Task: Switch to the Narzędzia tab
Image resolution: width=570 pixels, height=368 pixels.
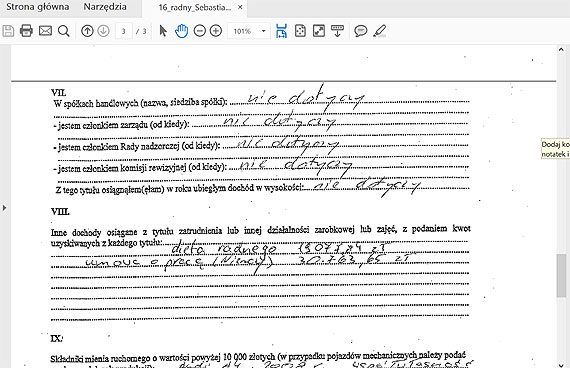Action: coord(105,7)
